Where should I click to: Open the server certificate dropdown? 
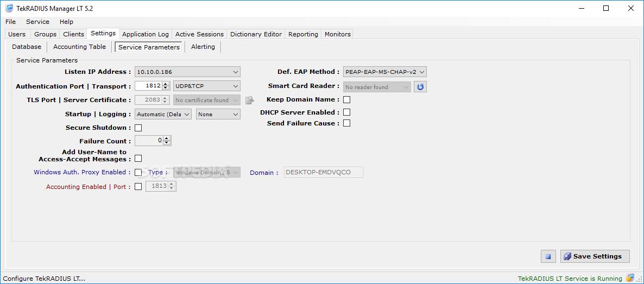pyautogui.click(x=207, y=100)
